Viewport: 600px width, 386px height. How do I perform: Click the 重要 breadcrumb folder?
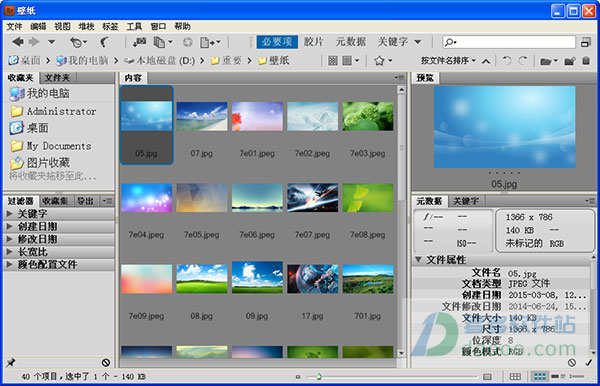click(227, 60)
